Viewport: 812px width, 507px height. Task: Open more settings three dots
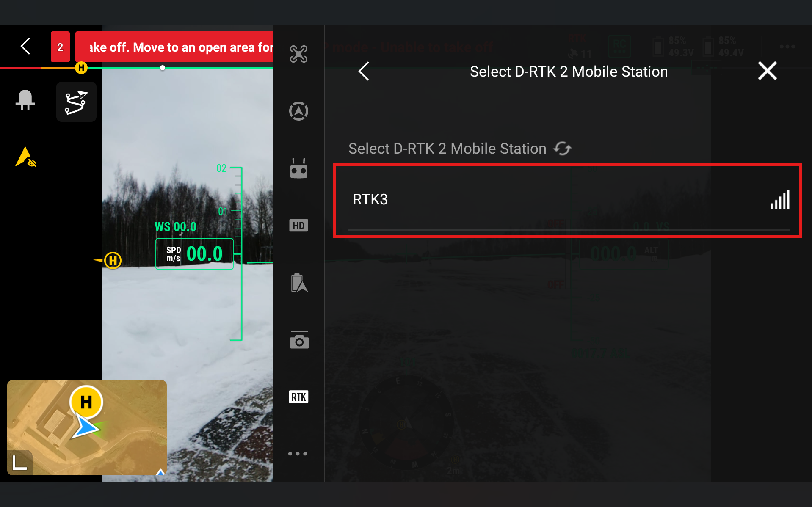(298, 454)
